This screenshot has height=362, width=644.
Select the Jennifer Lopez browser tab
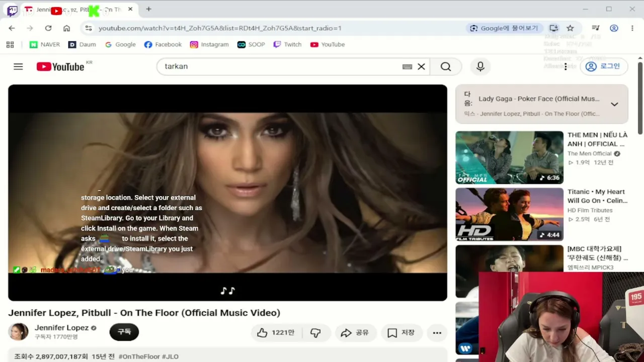coord(78,10)
